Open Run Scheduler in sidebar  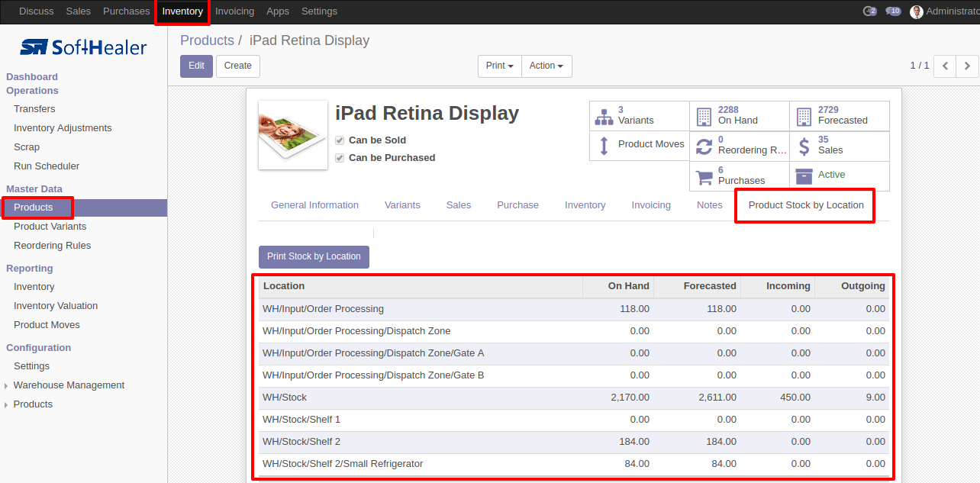[47, 166]
